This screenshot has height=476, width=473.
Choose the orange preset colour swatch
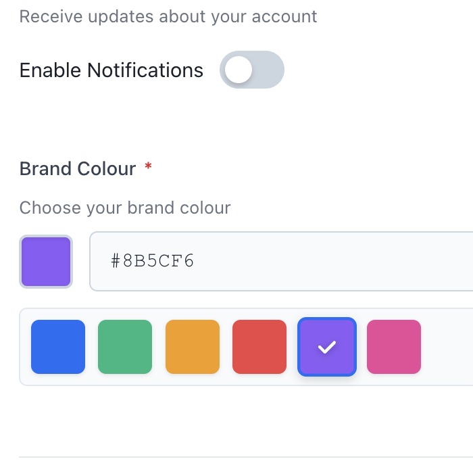[193, 347]
